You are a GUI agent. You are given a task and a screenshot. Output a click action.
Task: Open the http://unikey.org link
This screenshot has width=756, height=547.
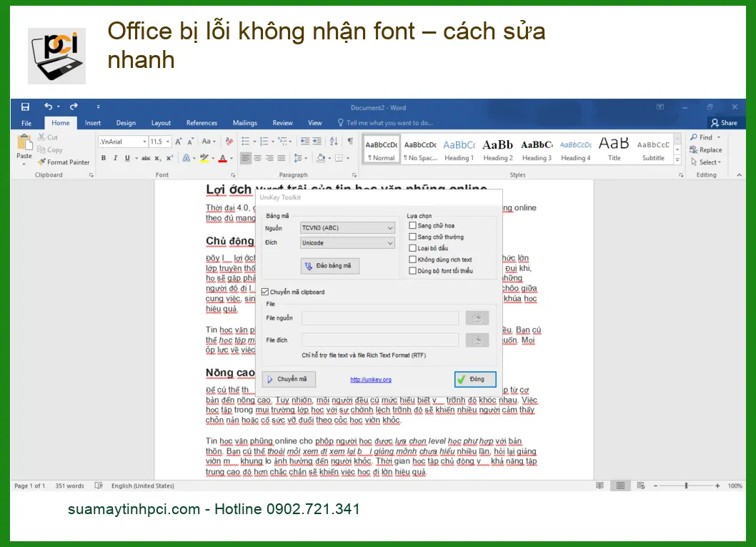click(x=371, y=380)
